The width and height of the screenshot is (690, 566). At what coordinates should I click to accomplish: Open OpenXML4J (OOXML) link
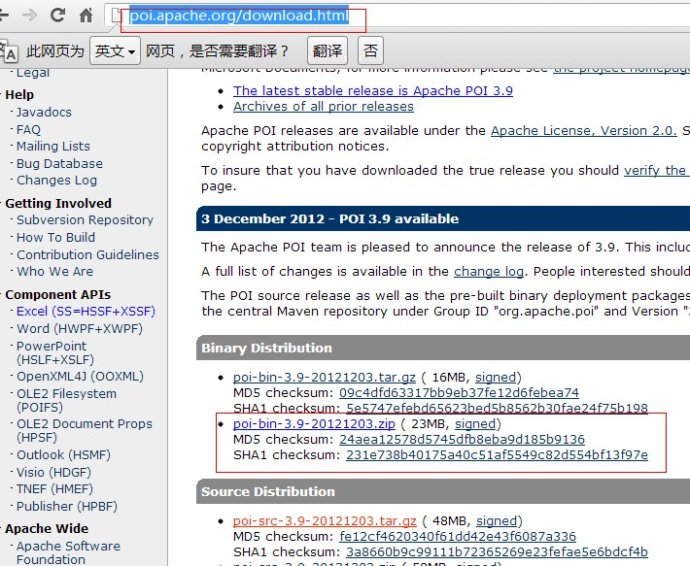(x=80, y=377)
